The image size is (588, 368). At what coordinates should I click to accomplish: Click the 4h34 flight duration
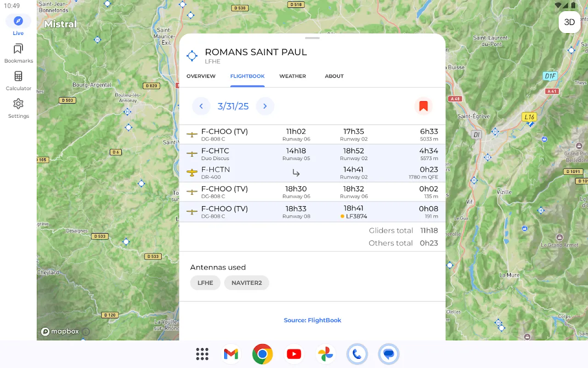[429, 151]
